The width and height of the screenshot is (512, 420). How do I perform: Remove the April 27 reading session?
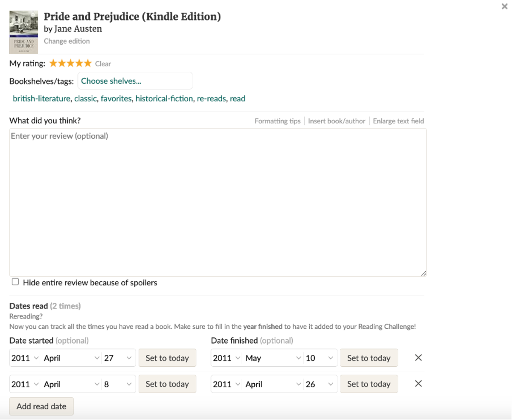coord(418,358)
